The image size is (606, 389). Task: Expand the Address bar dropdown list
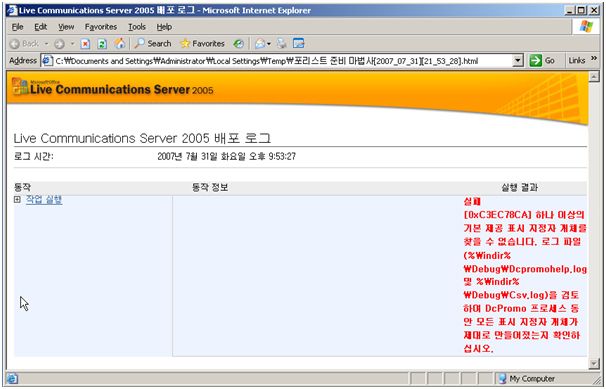tap(518, 61)
